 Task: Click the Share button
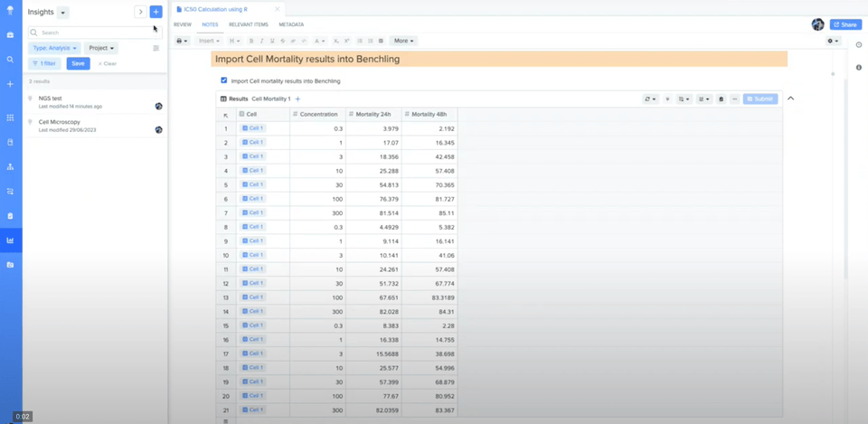click(845, 24)
